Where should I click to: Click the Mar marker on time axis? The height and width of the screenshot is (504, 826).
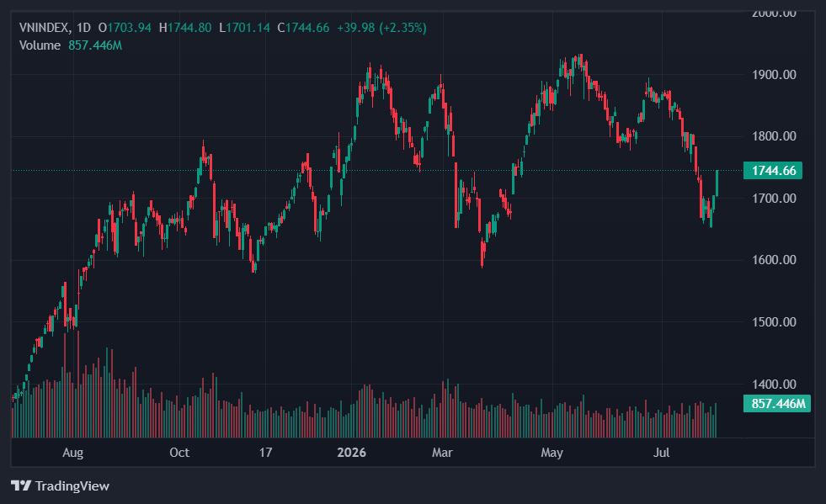[442, 453]
